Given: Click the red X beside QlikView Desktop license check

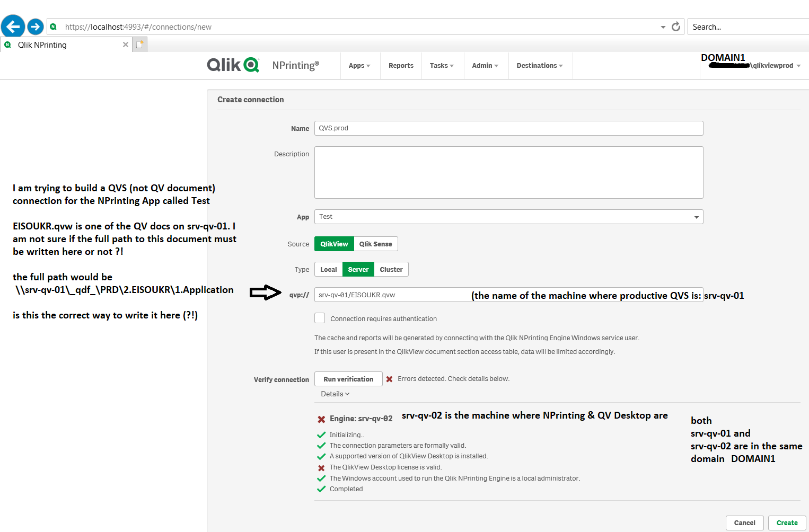Looking at the screenshot, I should click(321, 467).
